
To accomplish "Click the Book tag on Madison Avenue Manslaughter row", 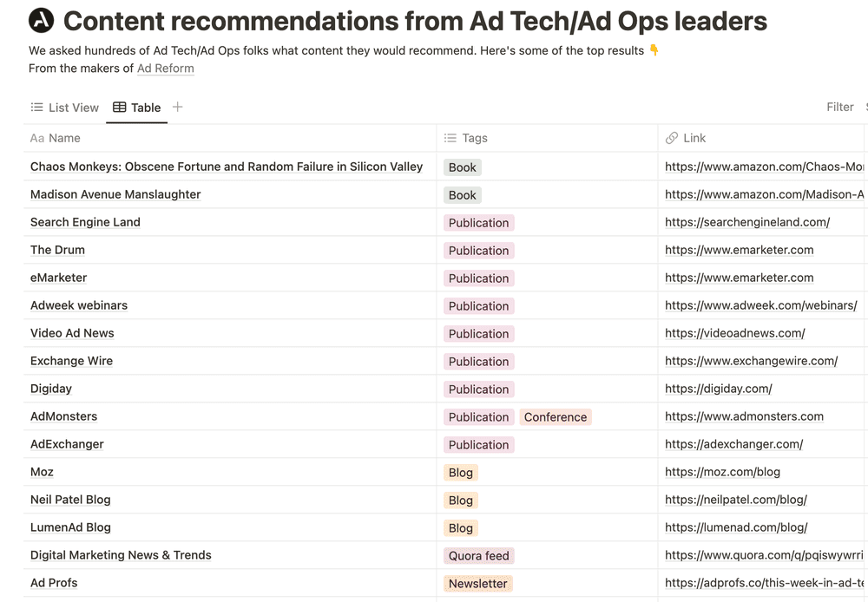I will [462, 194].
